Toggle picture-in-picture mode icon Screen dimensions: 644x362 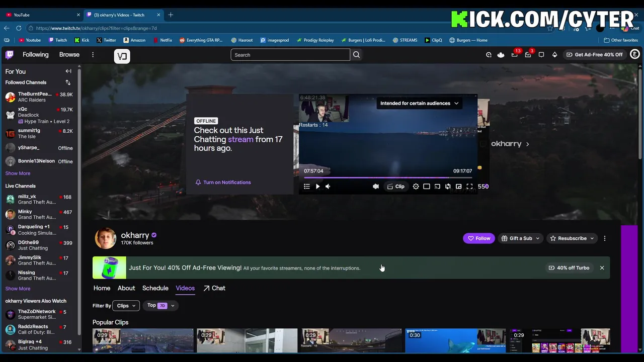(458, 187)
